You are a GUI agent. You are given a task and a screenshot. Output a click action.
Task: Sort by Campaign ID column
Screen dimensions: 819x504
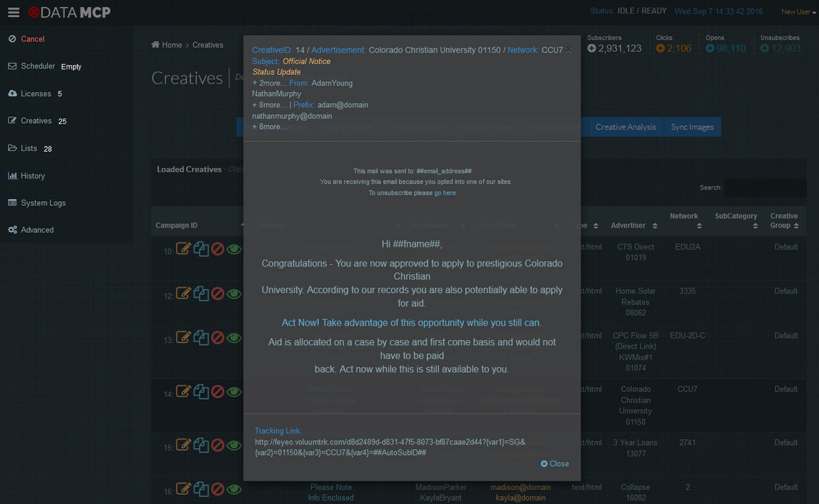point(199,225)
